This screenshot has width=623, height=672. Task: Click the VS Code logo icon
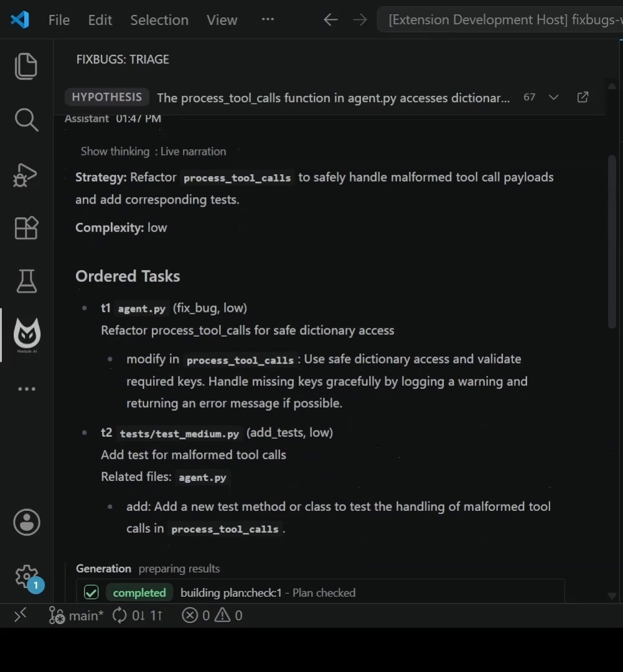[x=20, y=20]
